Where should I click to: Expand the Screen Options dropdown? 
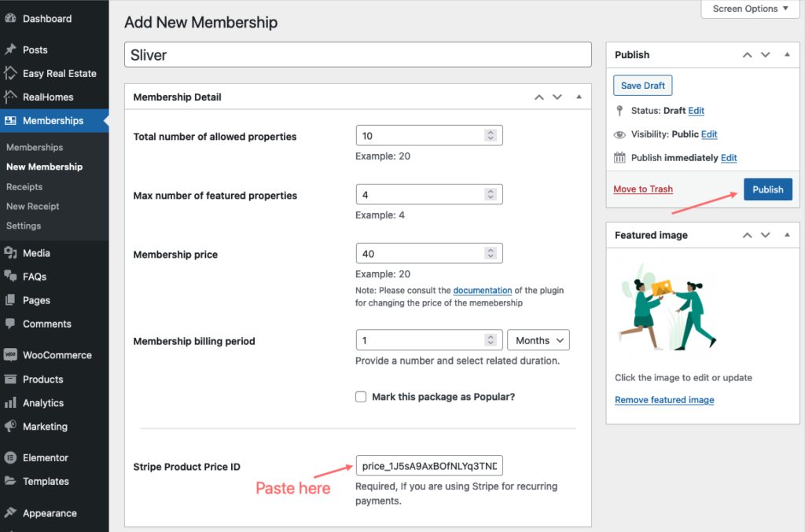[x=750, y=9]
